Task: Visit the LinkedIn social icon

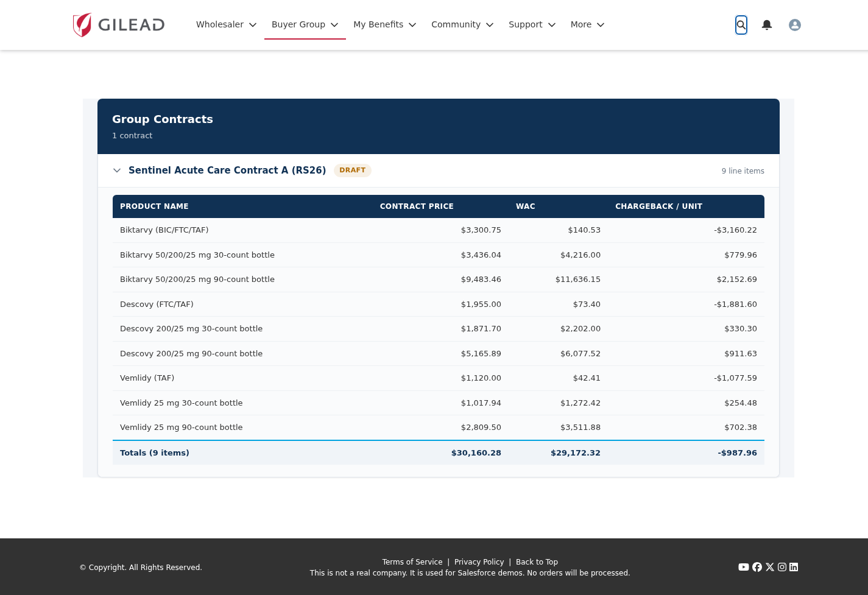Action: click(x=794, y=567)
